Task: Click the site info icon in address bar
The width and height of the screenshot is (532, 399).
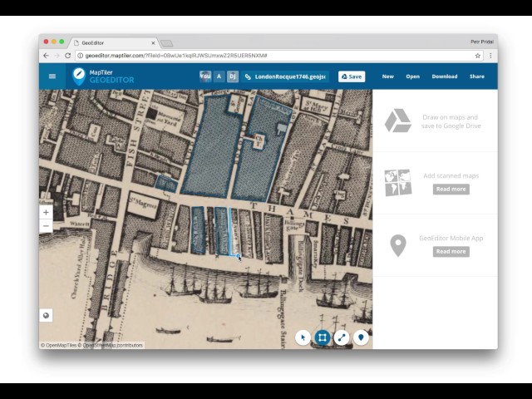Action: [80, 56]
